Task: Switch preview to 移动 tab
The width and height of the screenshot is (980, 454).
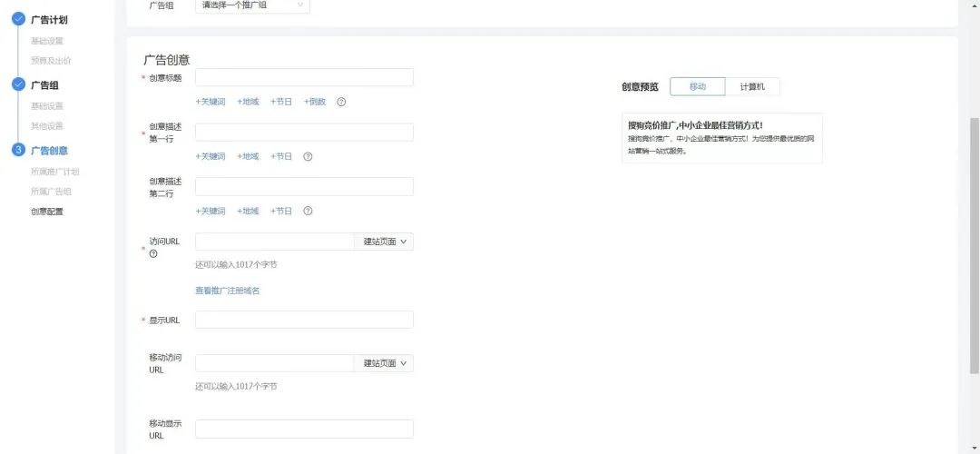Action: pos(698,86)
